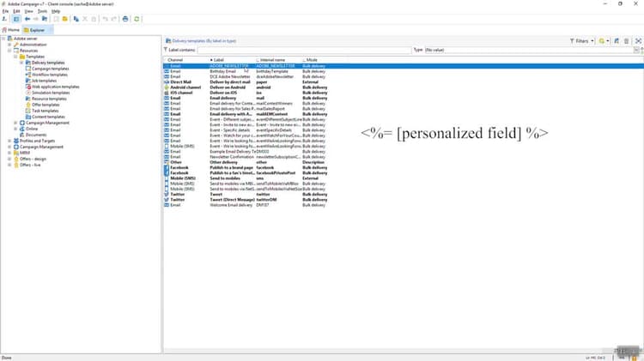Click the Undo arrow in the toolbar
644x361 pixels.
[105, 19]
